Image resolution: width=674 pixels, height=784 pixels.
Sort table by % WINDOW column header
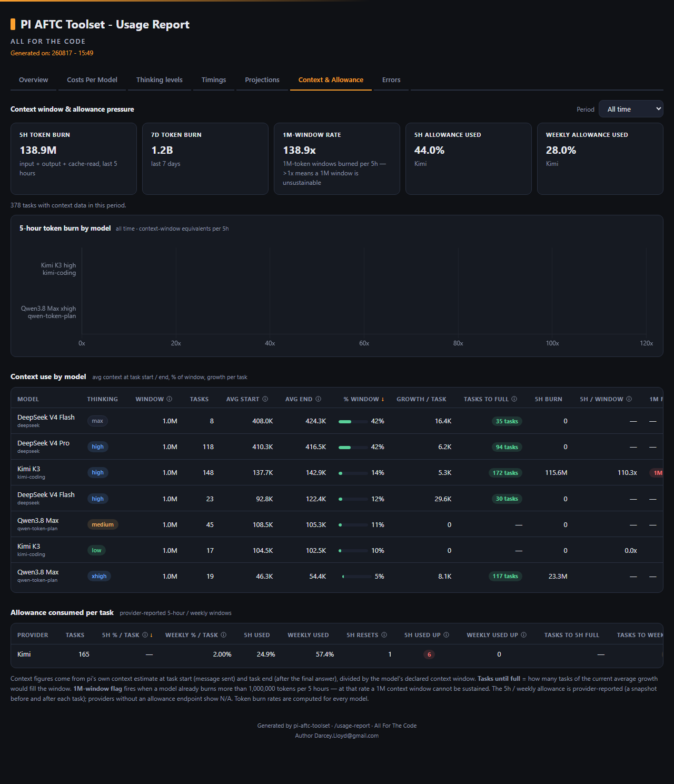tap(364, 399)
